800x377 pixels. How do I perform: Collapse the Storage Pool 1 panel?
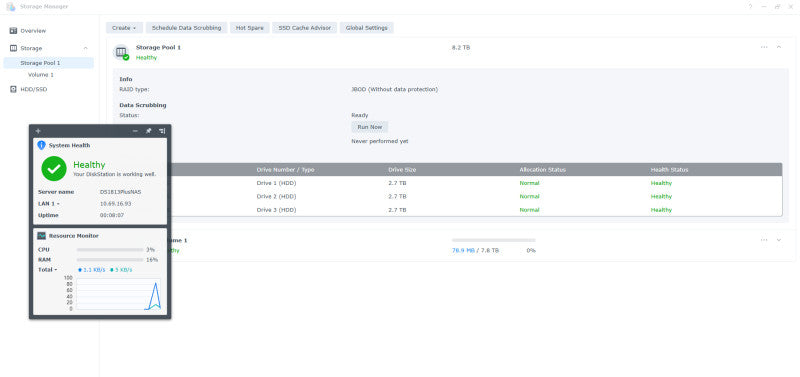(779, 47)
